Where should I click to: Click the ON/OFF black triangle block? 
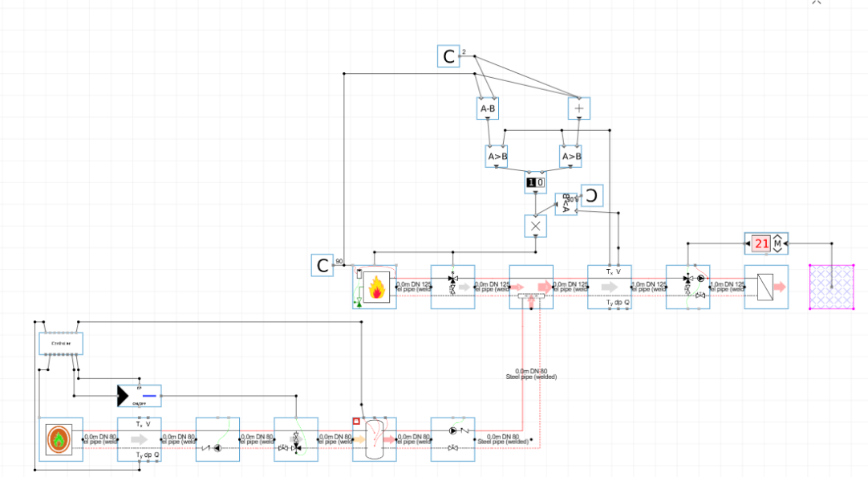[139, 396]
